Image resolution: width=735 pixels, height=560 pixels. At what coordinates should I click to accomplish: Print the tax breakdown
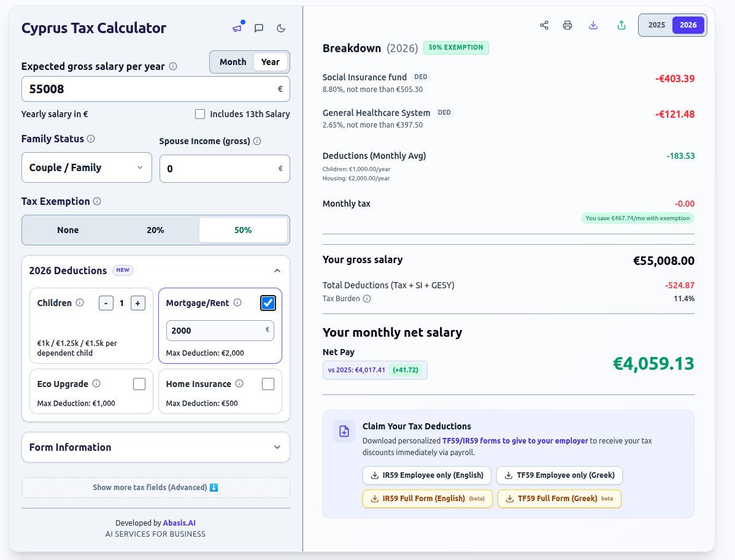click(x=568, y=25)
